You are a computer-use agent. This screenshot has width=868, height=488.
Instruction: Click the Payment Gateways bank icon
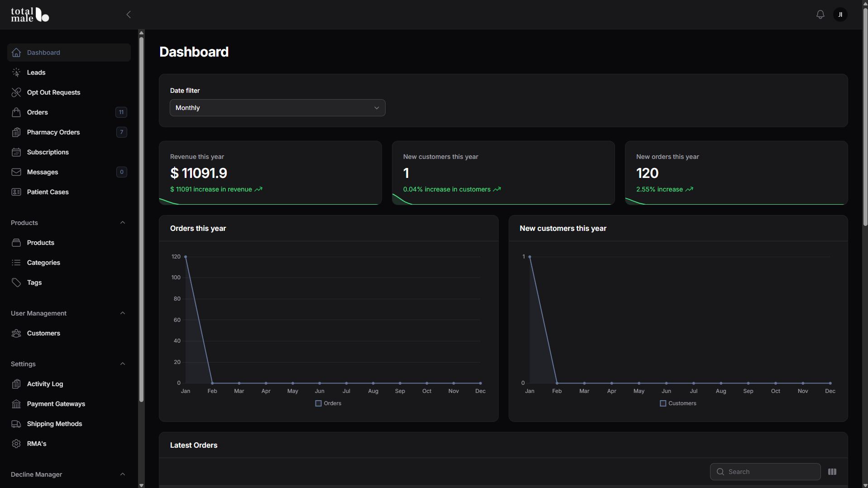pos(16,404)
